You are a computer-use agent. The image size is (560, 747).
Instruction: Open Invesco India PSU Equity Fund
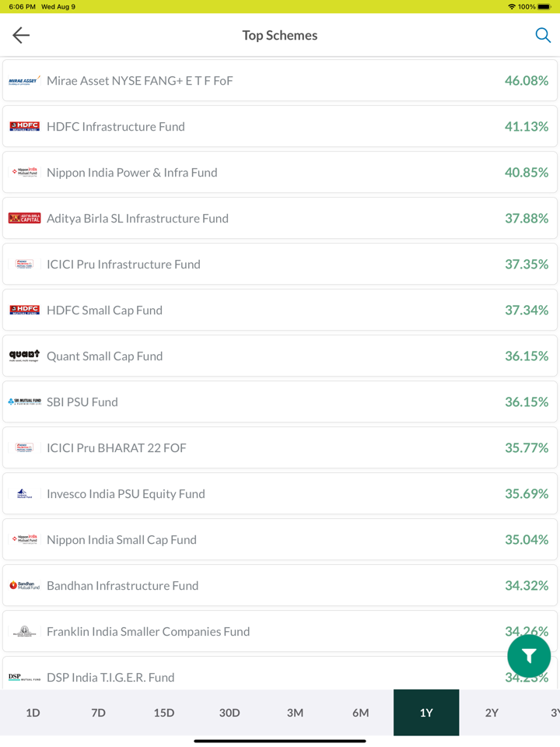tap(126, 494)
